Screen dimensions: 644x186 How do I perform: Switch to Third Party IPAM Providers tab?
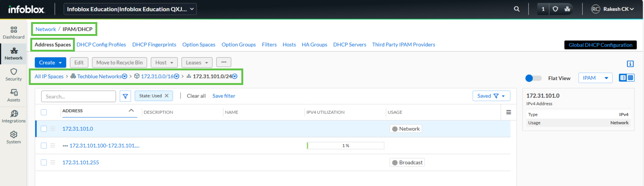[x=404, y=45]
